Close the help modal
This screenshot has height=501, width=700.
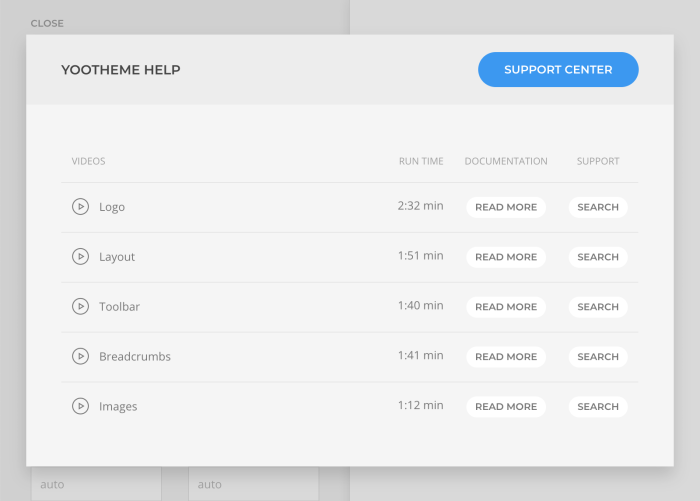click(x=47, y=23)
